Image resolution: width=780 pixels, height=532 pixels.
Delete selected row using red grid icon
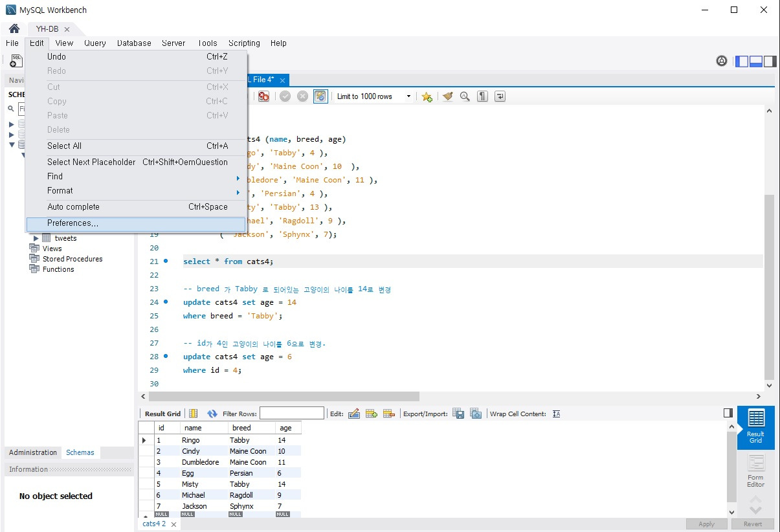point(388,413)
